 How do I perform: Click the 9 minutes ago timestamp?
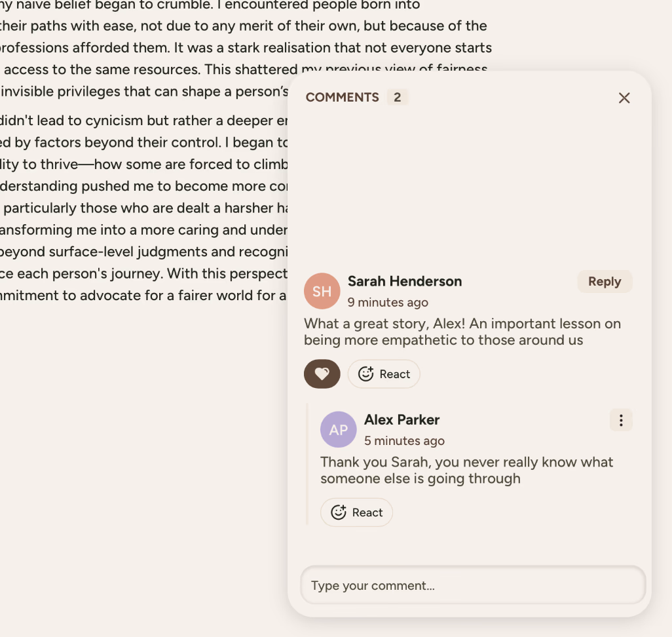(x=388, y=302)
